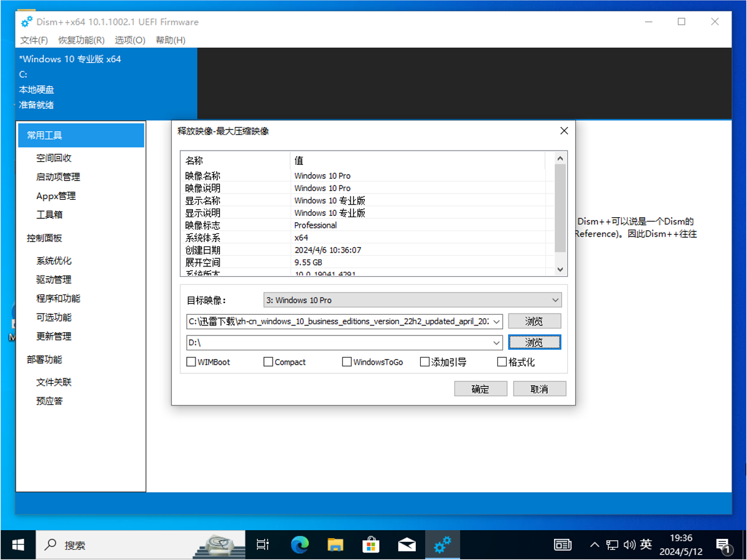Open File Explorer from the taskbar

coord(336,544)
